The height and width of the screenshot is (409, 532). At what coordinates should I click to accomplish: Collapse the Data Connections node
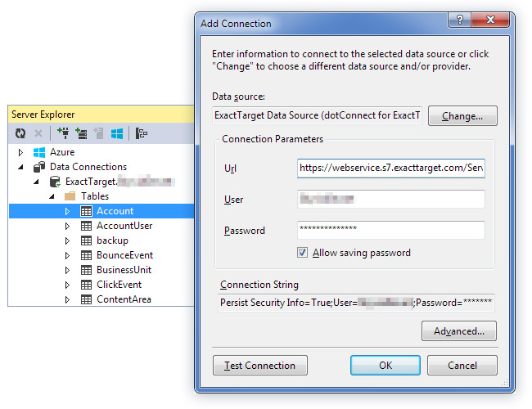point(21,167)
